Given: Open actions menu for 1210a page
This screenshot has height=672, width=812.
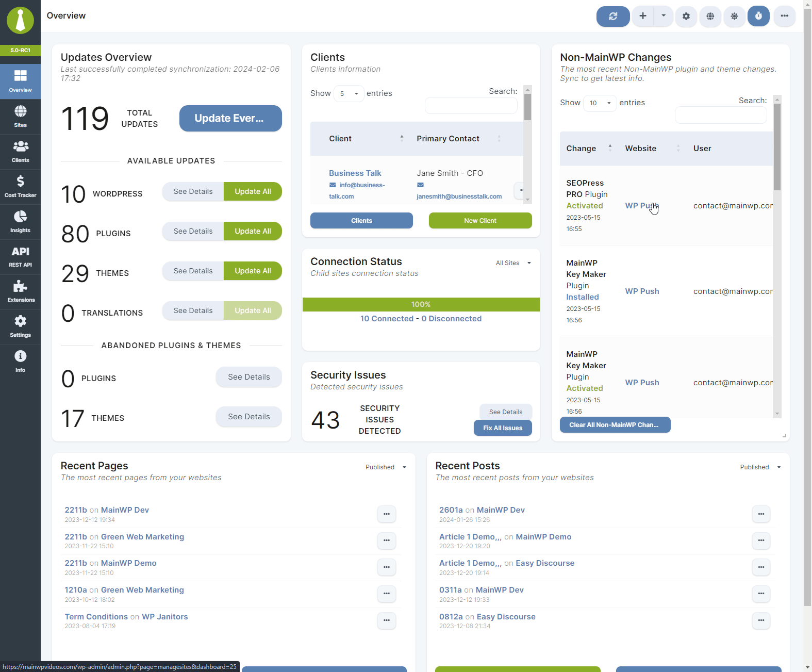Looking at the screenshot, I should 387,594.
